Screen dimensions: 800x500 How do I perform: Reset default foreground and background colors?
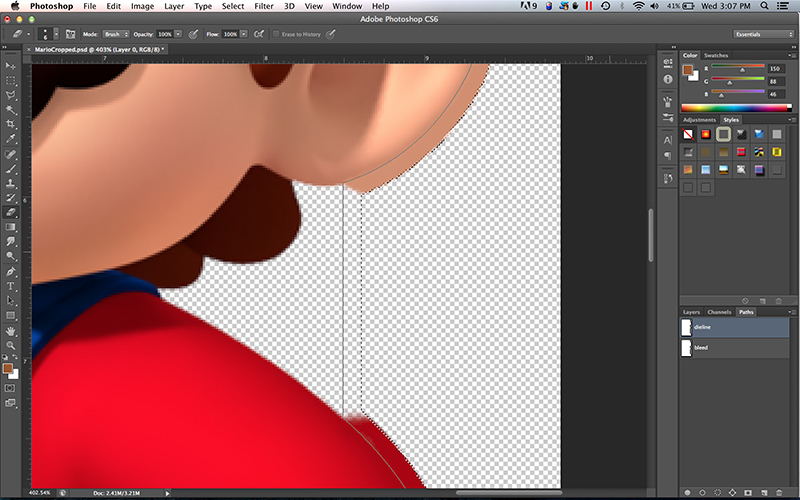[5, 358]
